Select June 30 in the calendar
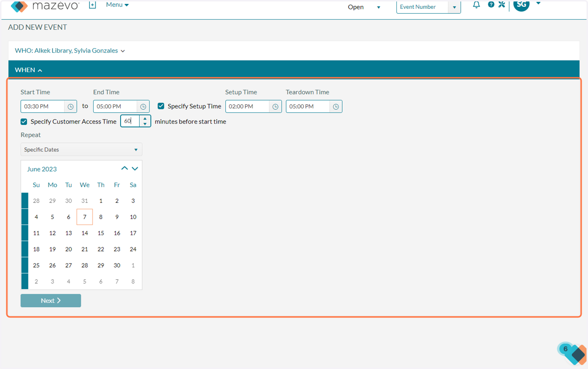588x369 pixels. 117,266
